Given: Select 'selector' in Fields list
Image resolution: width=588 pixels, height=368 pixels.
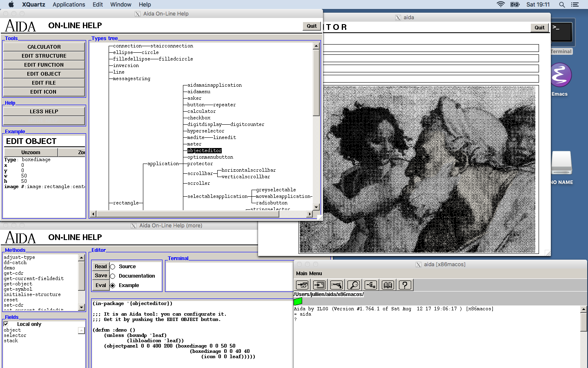Looking at the screenshot, I should pyautogui.click(x=15, y=335).
